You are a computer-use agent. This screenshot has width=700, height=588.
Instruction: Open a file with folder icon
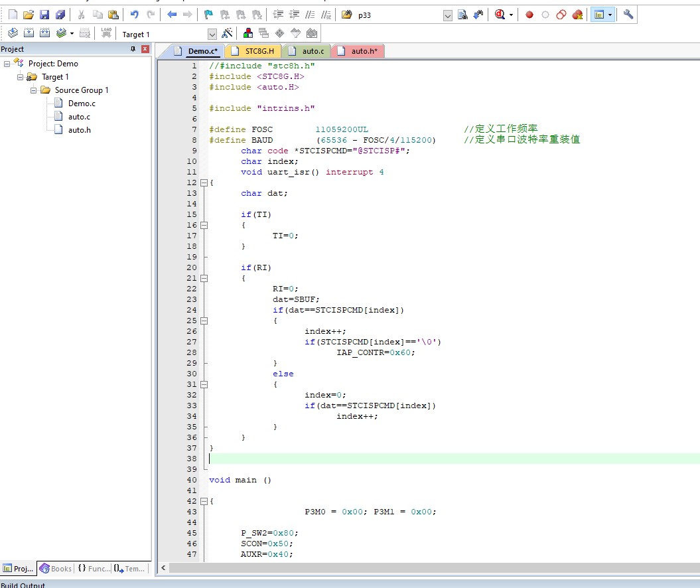(29, 15)
